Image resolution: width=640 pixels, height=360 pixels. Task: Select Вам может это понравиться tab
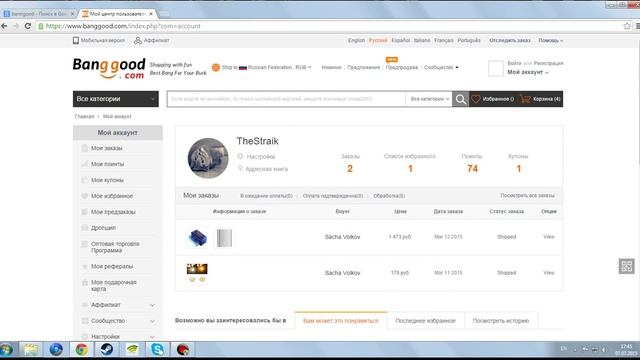341,320
